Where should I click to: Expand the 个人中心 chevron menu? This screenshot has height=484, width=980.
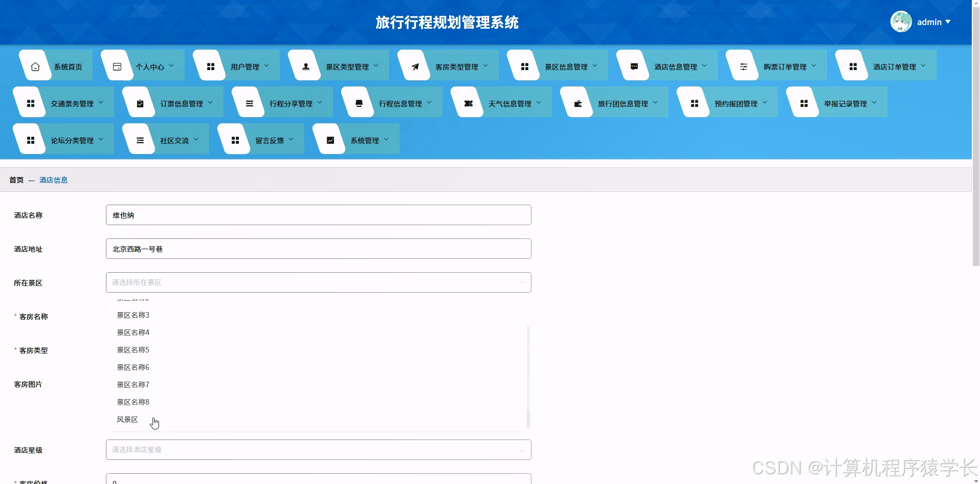click(x=172, y=65)
